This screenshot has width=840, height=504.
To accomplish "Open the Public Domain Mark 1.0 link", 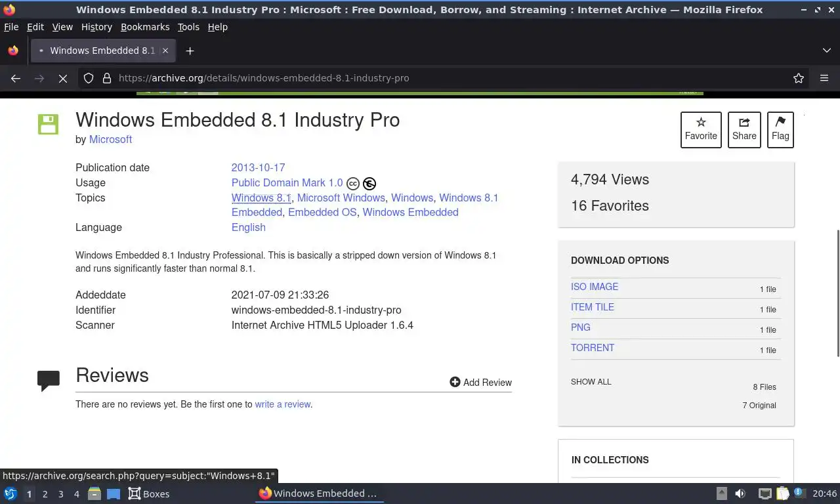I will (287, 182).
